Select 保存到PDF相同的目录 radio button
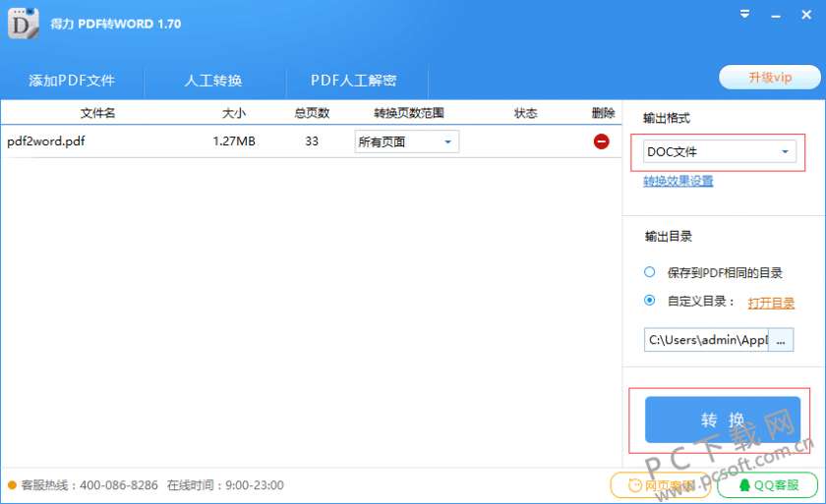The width and height of the screenshot is (826, 504). pos(650,272)
